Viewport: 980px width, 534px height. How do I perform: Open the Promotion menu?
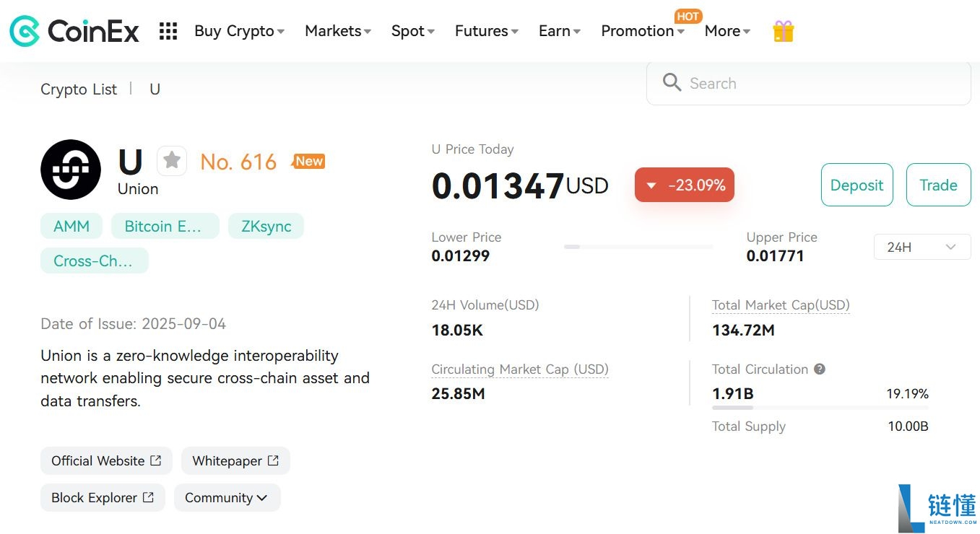click(643, 31)
